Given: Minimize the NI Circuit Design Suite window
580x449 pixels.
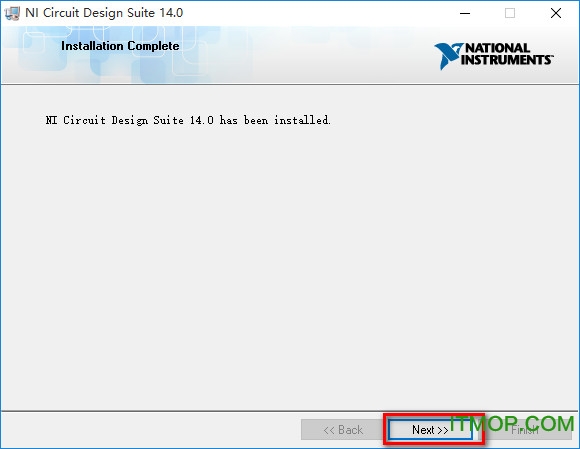Looking at the screenshot, I should (x=465, y=13).
